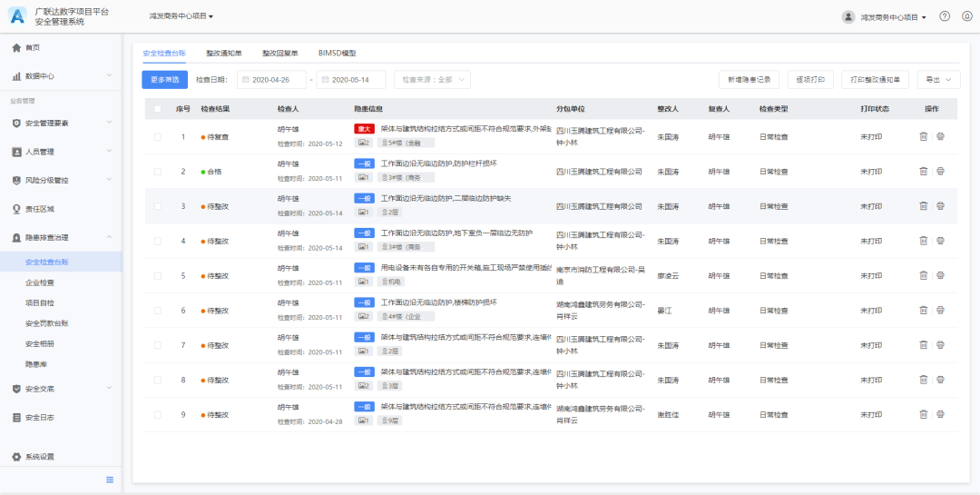
Task: Expand 人员管理 sidebar menu
Action: point(62,152)
